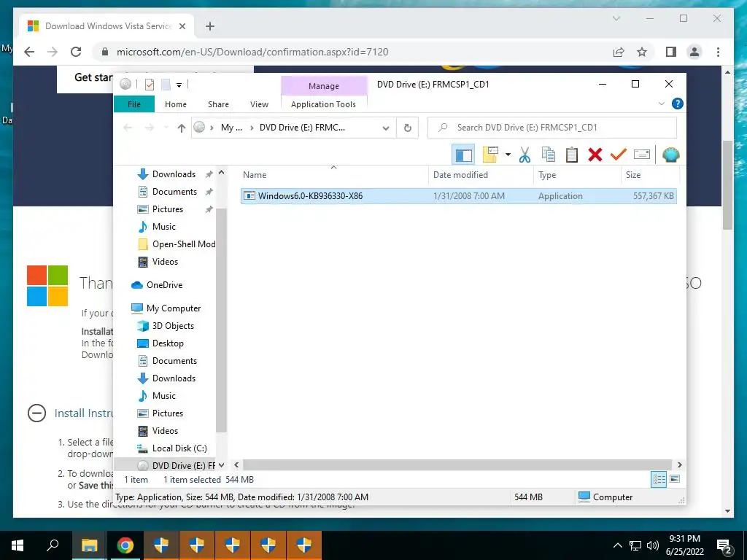Open the Application Tools tab

[x=323, y=104]
